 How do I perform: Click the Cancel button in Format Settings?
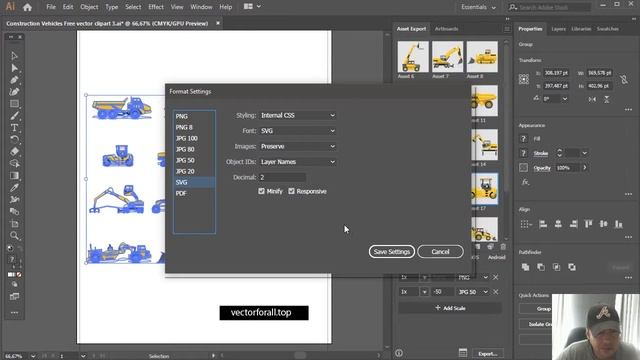pos(440,252)
